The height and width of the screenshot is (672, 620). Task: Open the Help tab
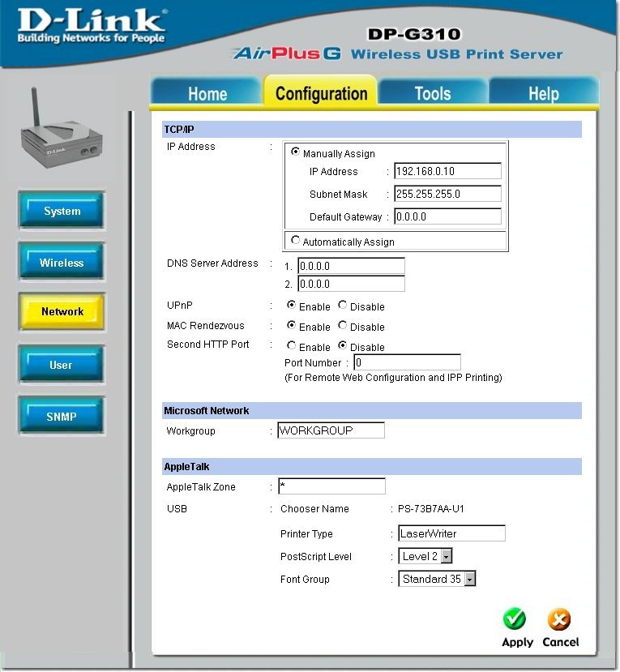543,93
